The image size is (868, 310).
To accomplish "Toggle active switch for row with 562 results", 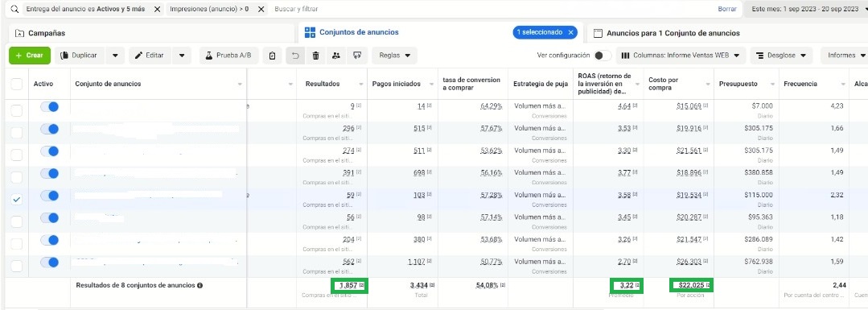I will click(49, 262).
